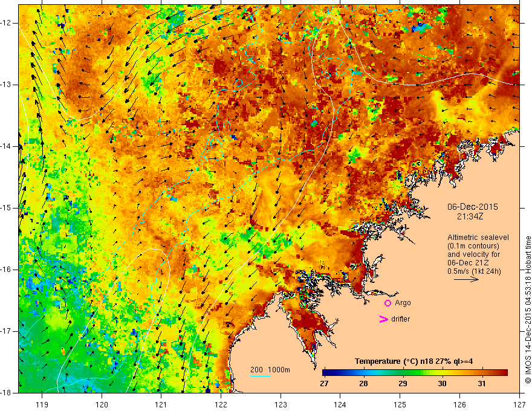Click the latitude axis label '-15'
Image resolution: width=532 pixels, height=411 pixels.
click(6, 208)
